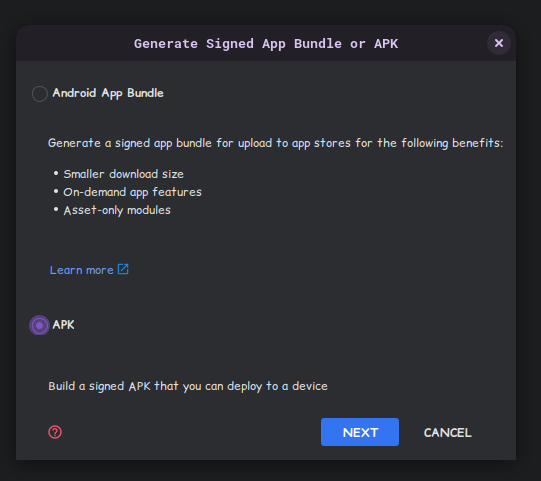This screenshot has width=541, height=481.
Task: Click the Asset-only modules bullet text
Action: pos(117,210)
